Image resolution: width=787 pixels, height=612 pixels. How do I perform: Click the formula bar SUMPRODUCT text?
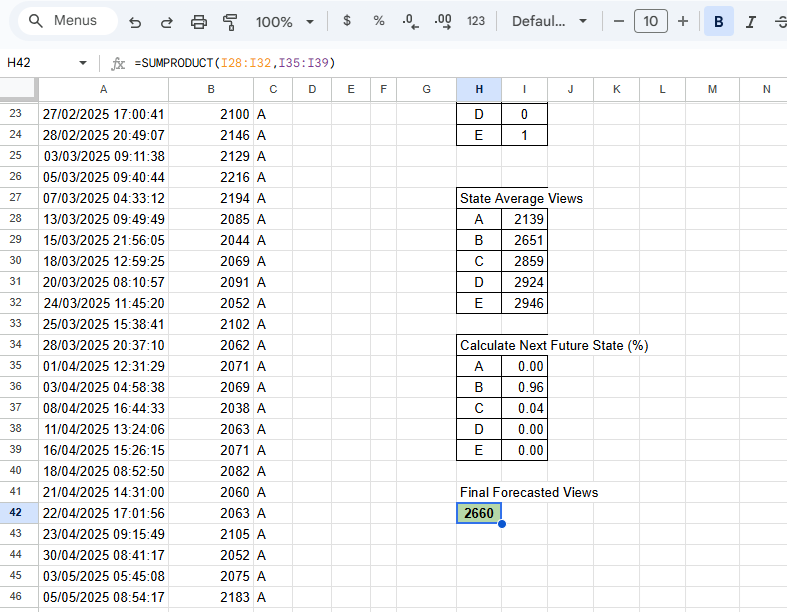(235, 63)
